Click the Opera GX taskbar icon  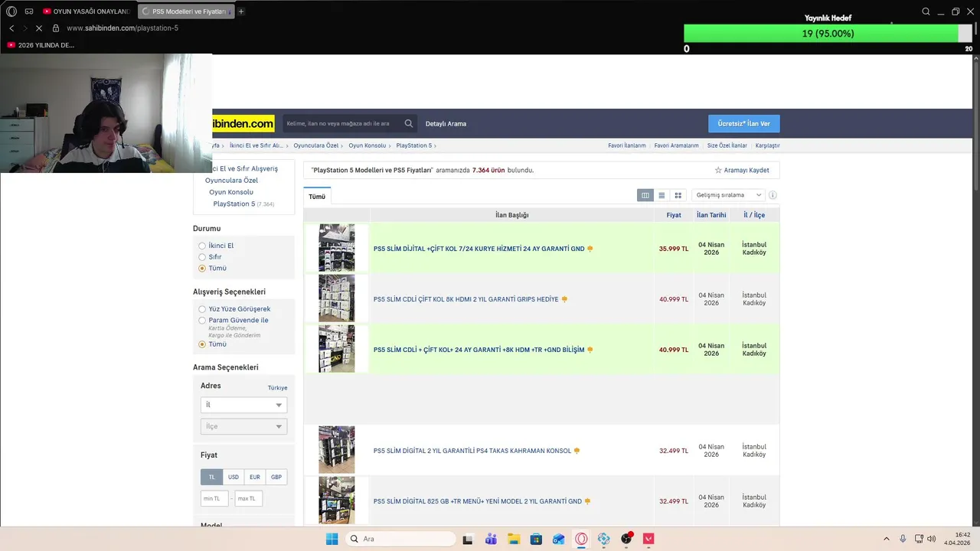click(581, 539)
